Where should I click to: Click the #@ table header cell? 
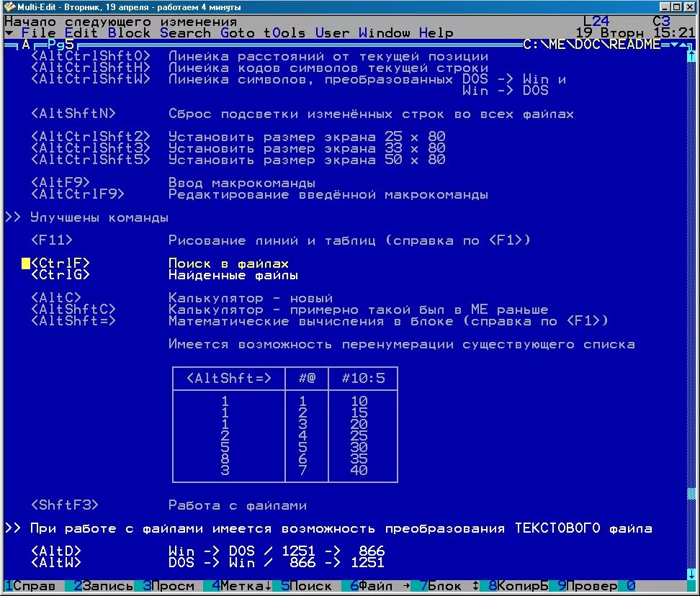click(x=307, y=379)
